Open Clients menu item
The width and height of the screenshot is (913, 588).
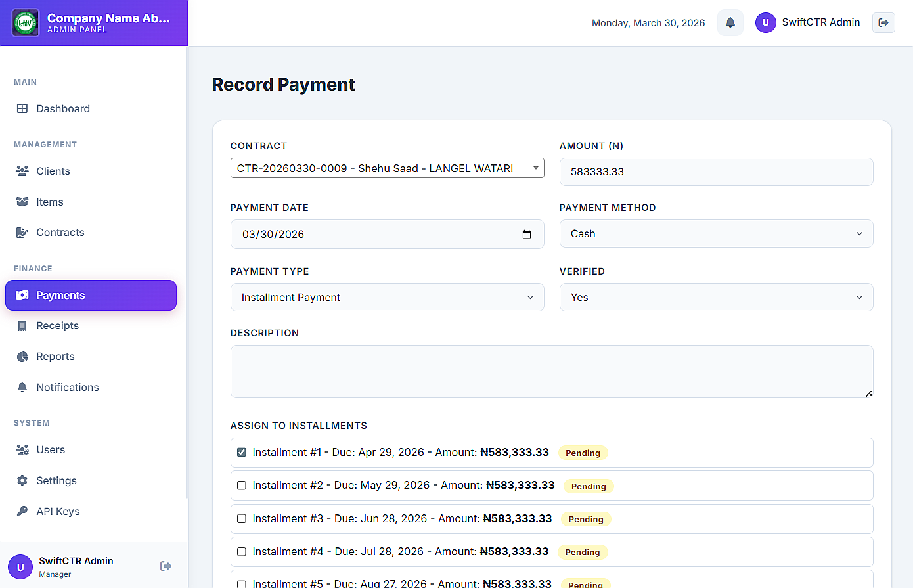[91, 171]
